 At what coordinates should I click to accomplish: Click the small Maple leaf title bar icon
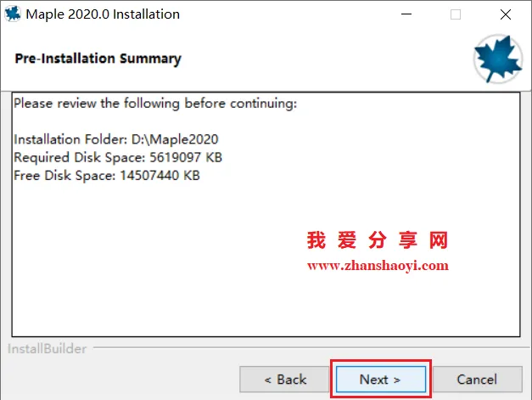pyautogui.click(x=13, y=14)
